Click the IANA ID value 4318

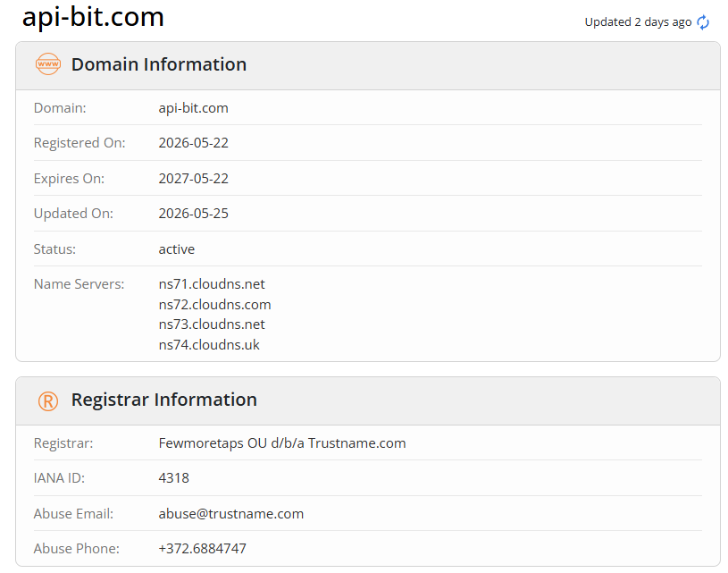pos(173,478)
